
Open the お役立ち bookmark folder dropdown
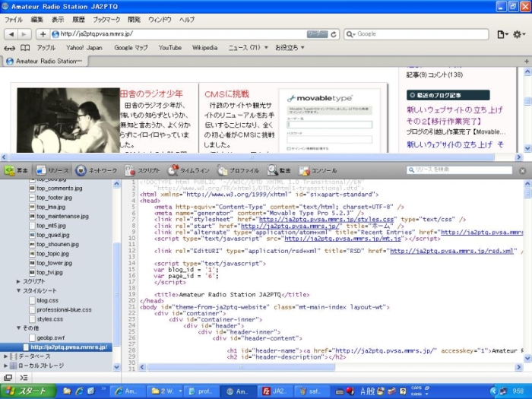(290, 48)
